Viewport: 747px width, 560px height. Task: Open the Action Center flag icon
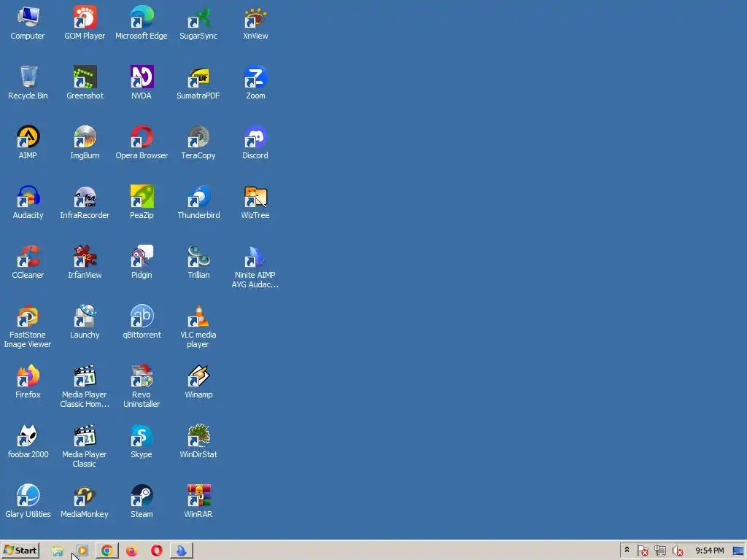pyautogui.click(x=642, y=551)
